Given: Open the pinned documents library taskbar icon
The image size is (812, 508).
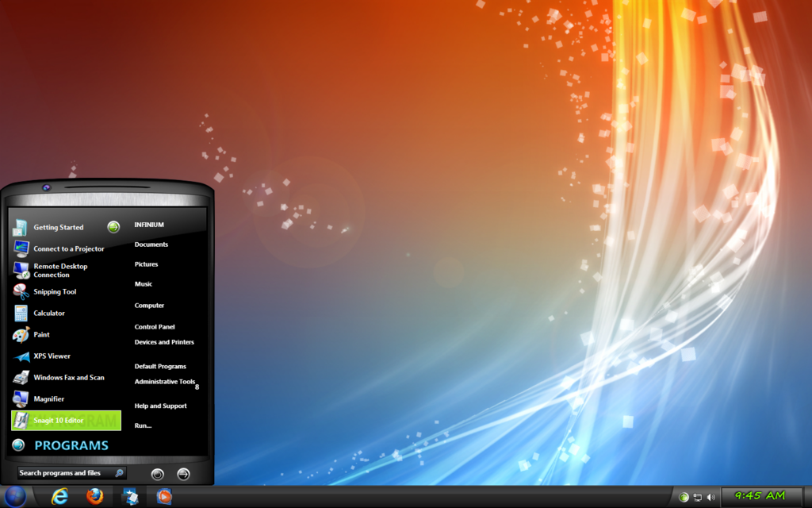Looking at the screenshot, I should point(129,497).
